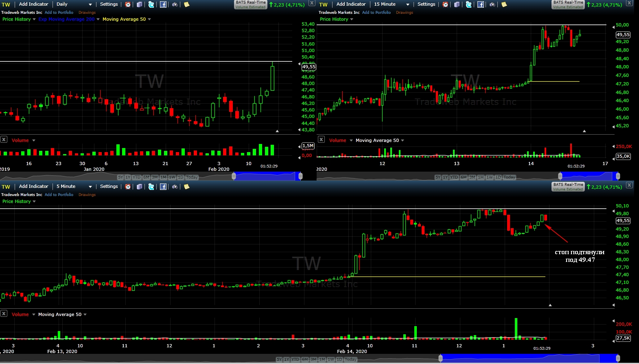Click Add Indicator in 15 Minute chart
This screenshot has height=364, width=639.
(x=351, y=4)
